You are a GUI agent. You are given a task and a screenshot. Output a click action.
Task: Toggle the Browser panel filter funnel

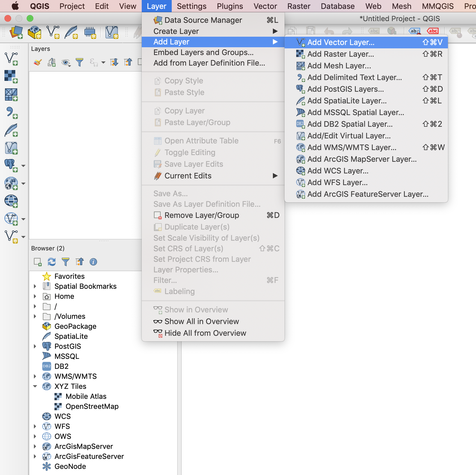(x=66, y=262)
